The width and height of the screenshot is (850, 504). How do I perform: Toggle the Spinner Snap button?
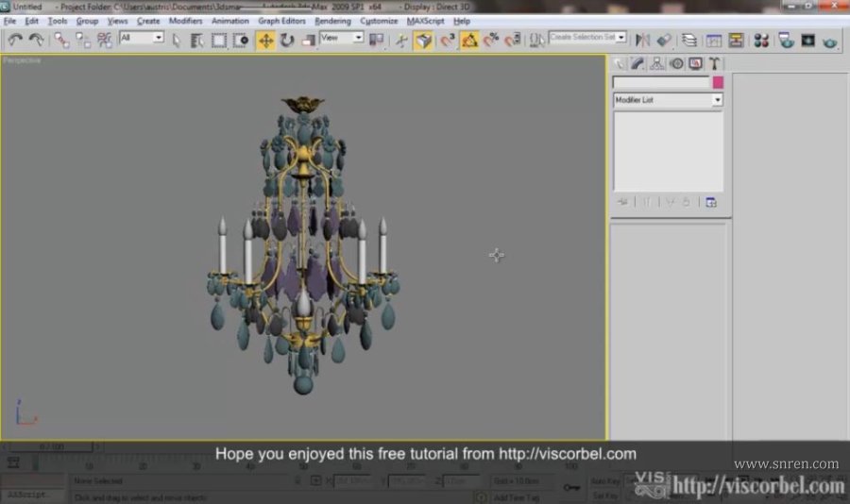pos(513,40)
